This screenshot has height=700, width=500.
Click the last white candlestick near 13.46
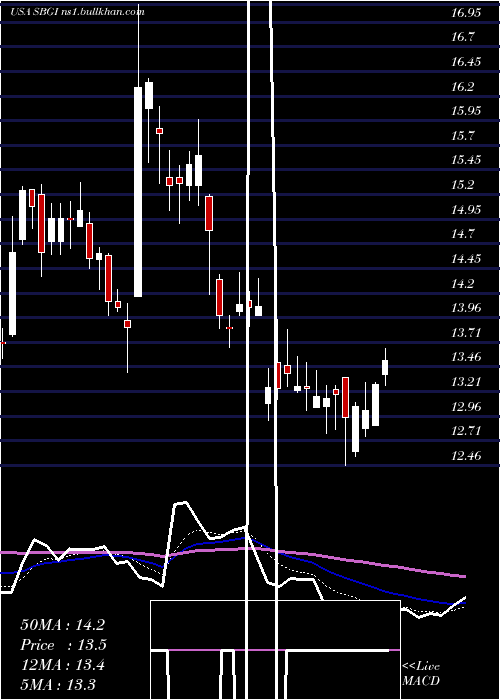pyautogui.click(x=385, y=367)
